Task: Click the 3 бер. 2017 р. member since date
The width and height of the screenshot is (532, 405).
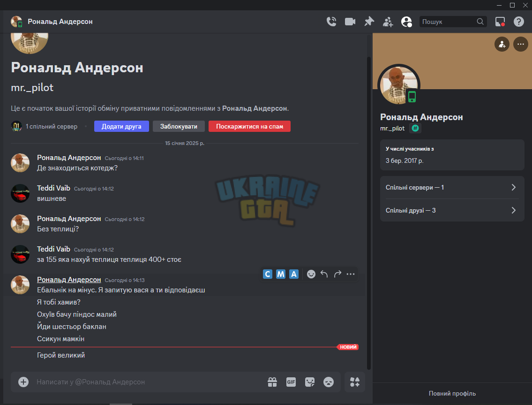Action: pyautogui.click(x=405, y=160)
